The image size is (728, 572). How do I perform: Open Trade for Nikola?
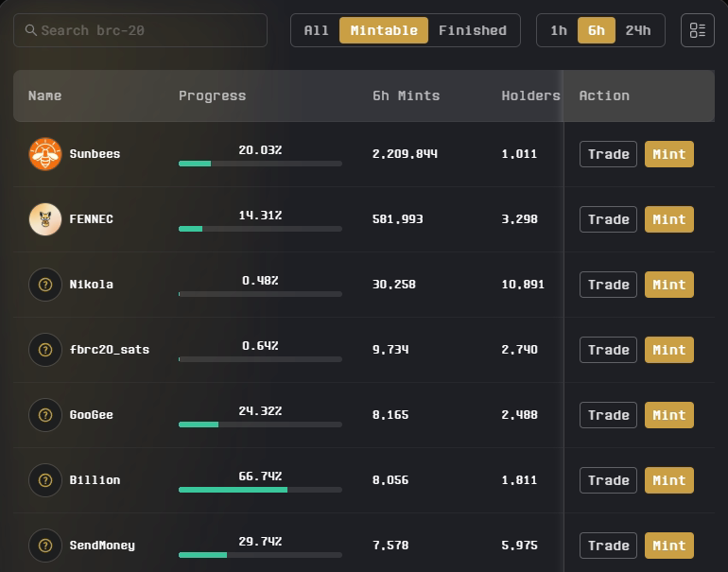[608, 285]
